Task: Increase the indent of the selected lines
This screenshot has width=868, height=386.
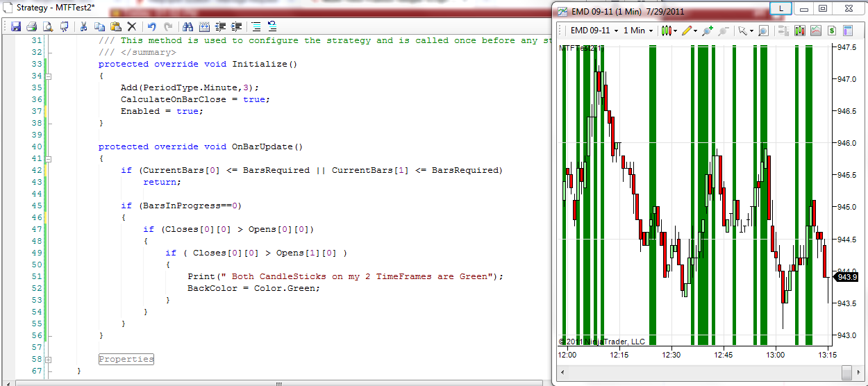Action: click(237, 27)
